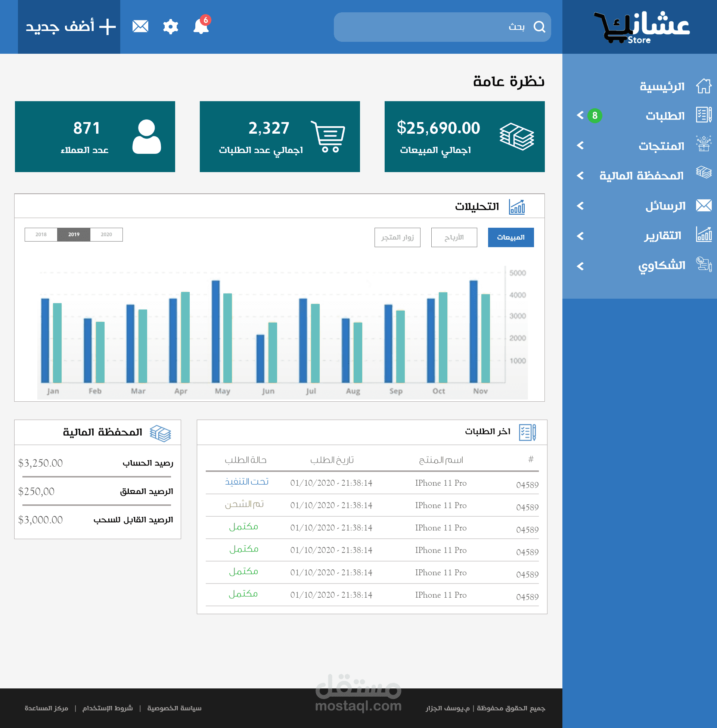717x728 pixels.
Task: Select the 2018 year toggle
Action: pyautogui.click(x=41, y=234)
